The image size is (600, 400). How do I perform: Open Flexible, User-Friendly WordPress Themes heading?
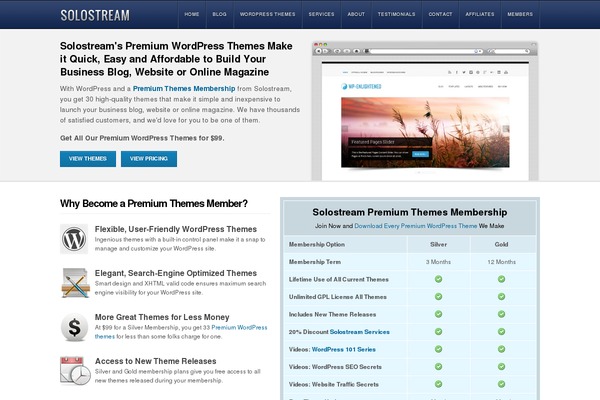click(176, 229)
